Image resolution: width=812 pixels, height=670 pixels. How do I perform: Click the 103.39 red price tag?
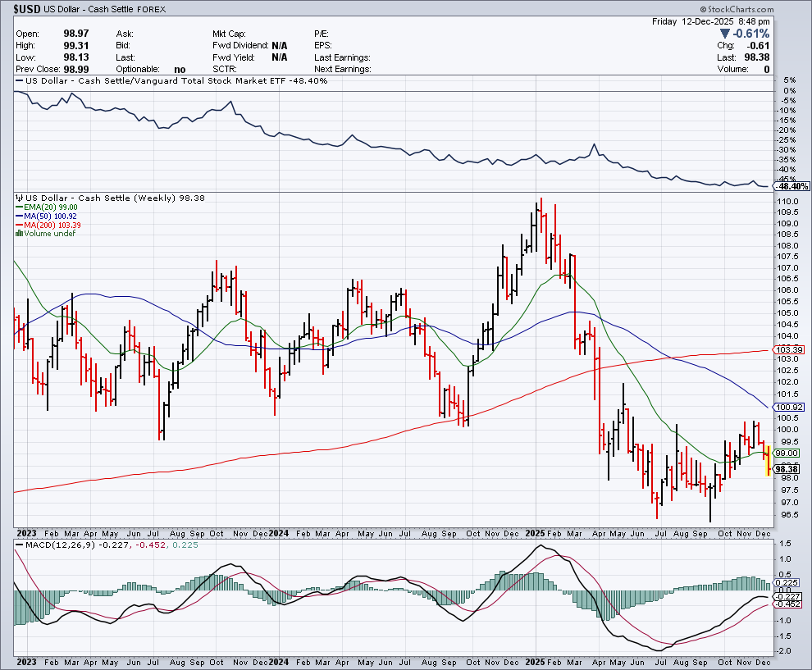click(x=787, y=350)
